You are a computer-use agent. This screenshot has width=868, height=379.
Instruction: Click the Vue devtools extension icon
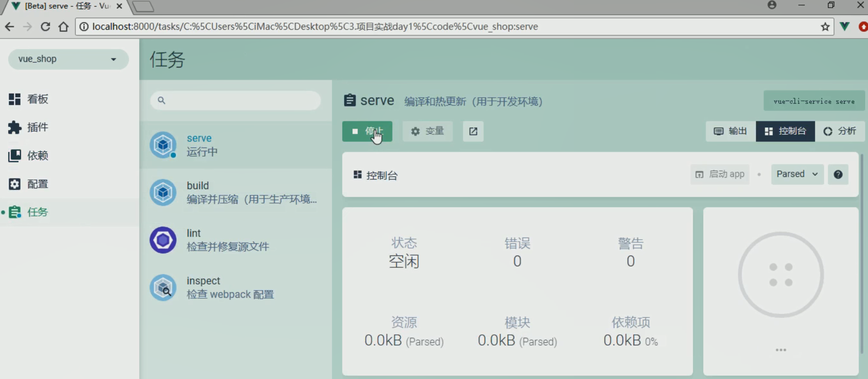pyautogui.click(x=844, y=26)
